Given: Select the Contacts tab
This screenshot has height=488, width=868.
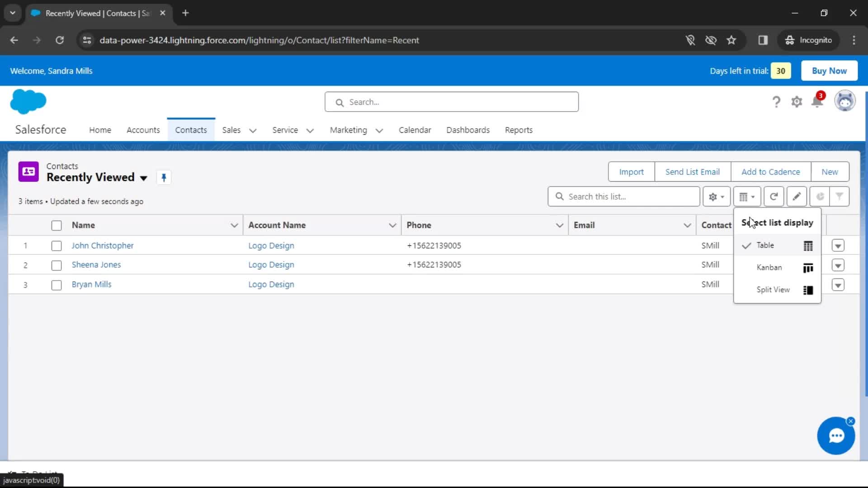Looking at the screenshot, I should point(191,130).
